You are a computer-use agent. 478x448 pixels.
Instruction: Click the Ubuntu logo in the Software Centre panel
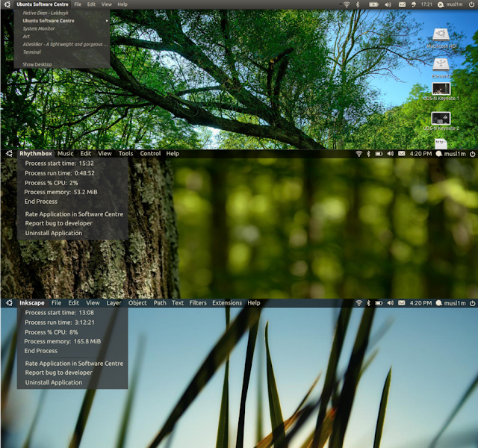(7, 4)
